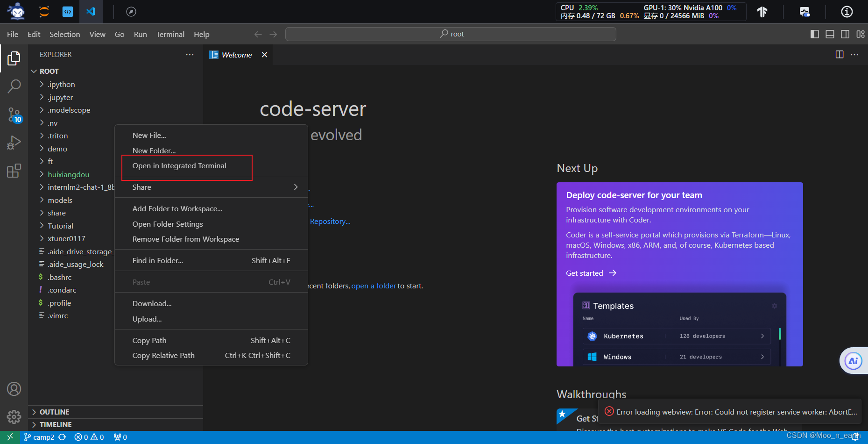Screen dimensions: 868x444
Task: Click the remote window icon in status bar
Action: tap(10, 437)
